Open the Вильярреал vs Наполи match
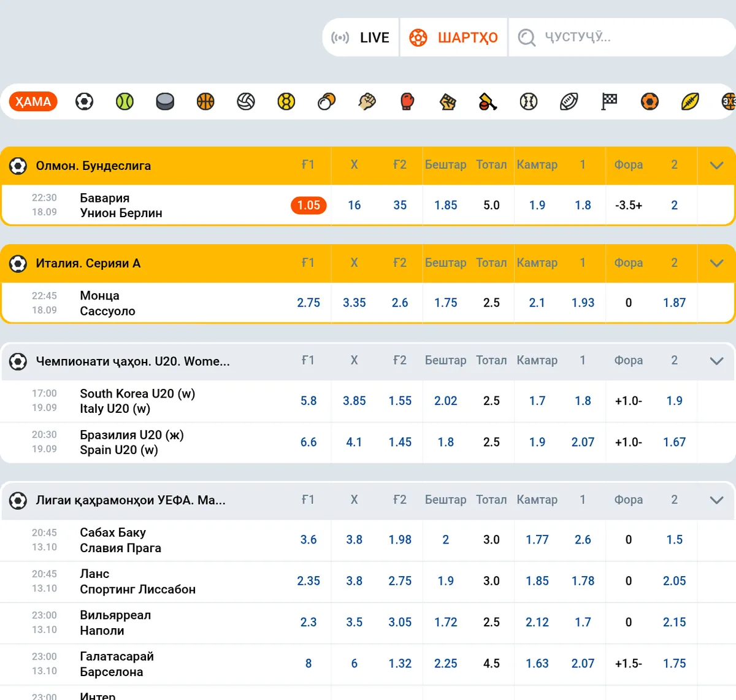The width and height of the screenshot is (736, 700). (x=115, y=623)
